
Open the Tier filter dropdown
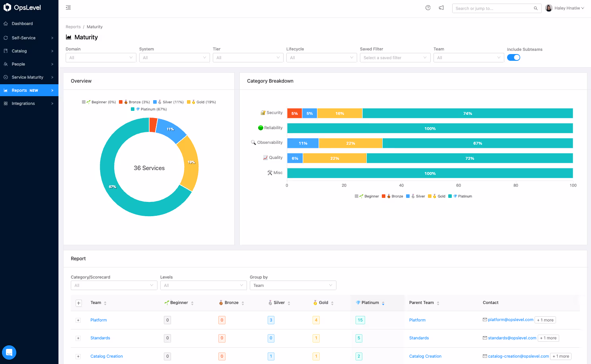click(248, 58)
